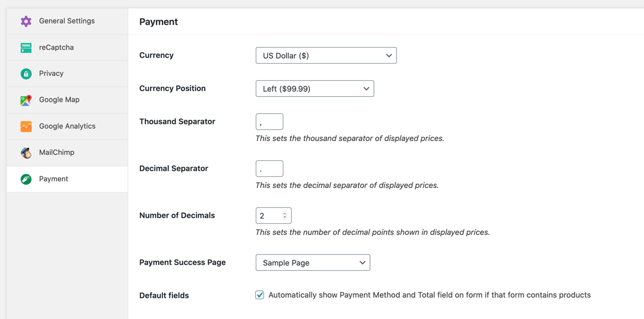Open the Currency dropdown
The height and width of the screenshot is (319, 644).
tap(326, 56)
